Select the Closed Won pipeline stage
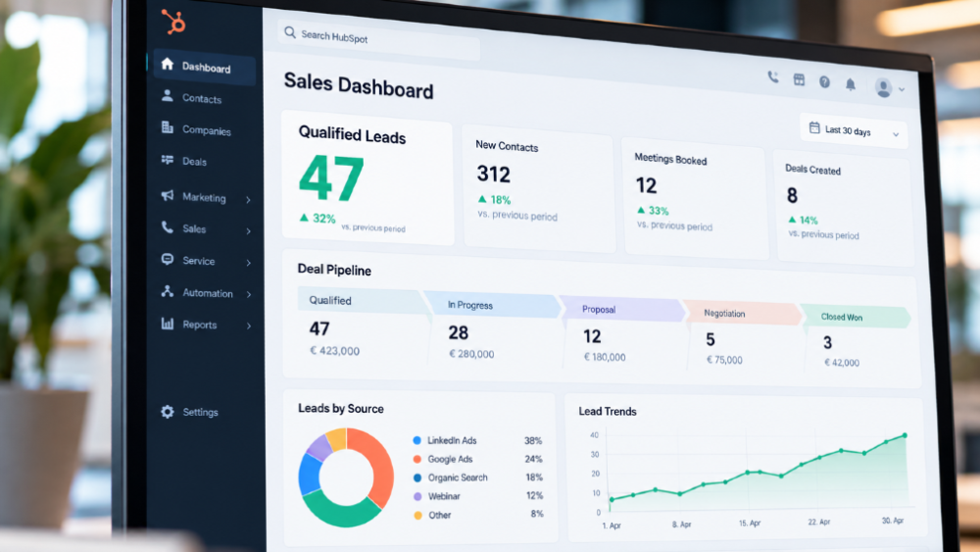Screen dimensions: 980x552 click(x=855, y=317)
